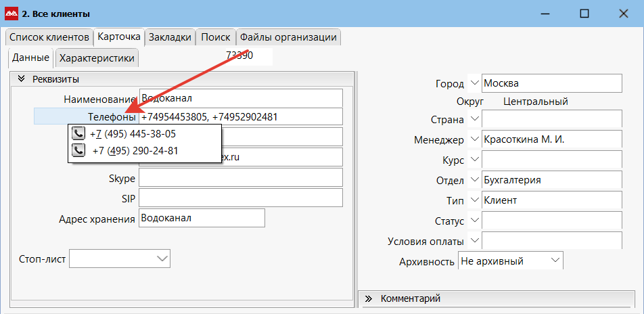
Task: Click the highlighted Телефоны label
Action: pyautogui.click(x=85, y=116)
